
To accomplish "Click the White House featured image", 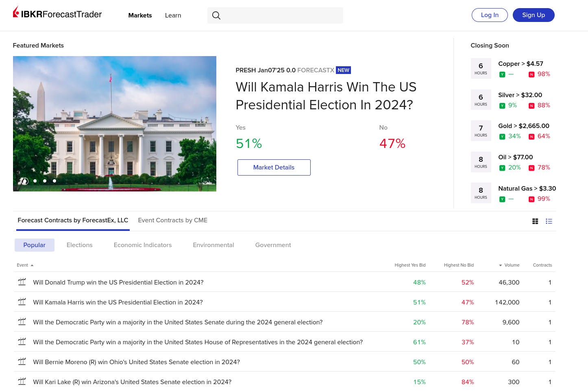I will [x=115, y=124].
